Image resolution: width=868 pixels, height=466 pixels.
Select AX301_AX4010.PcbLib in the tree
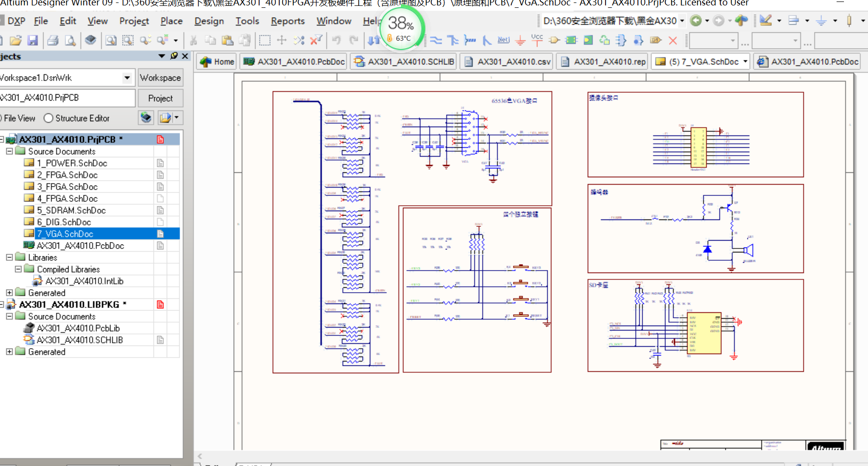coord(79,328)
